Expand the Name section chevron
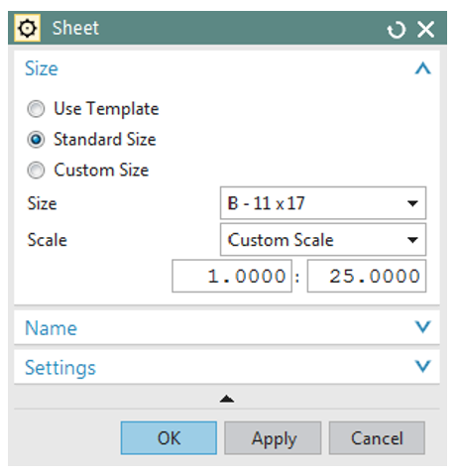458x476 pixels. (423, 327)
